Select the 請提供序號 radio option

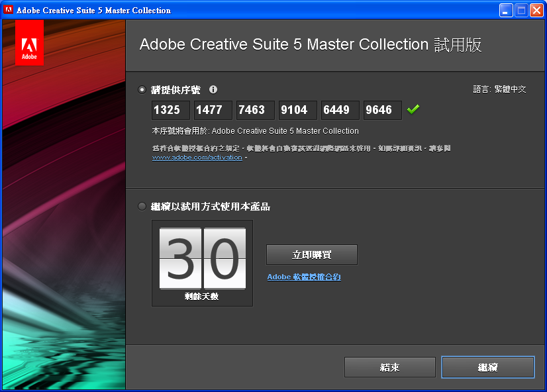142,89
